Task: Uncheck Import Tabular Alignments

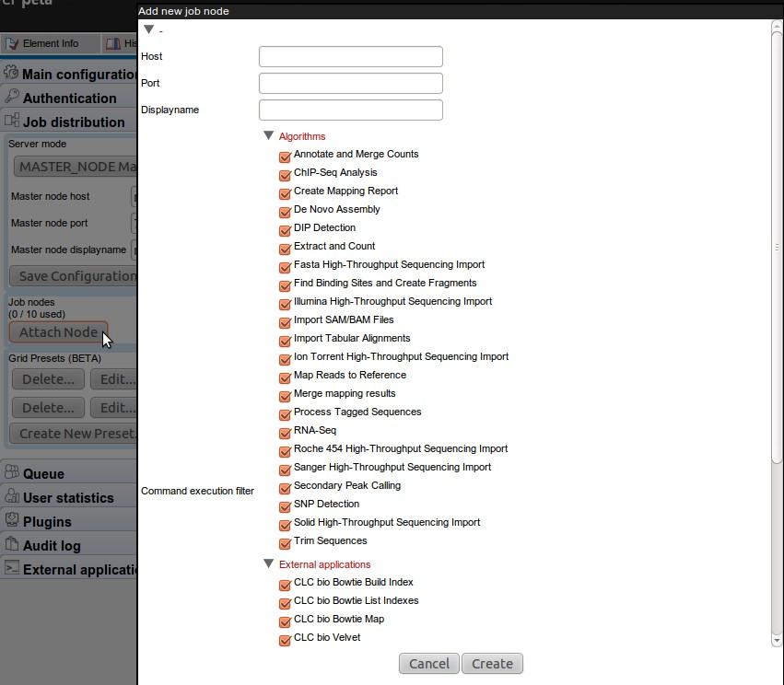Action: (x=285, y=342)
